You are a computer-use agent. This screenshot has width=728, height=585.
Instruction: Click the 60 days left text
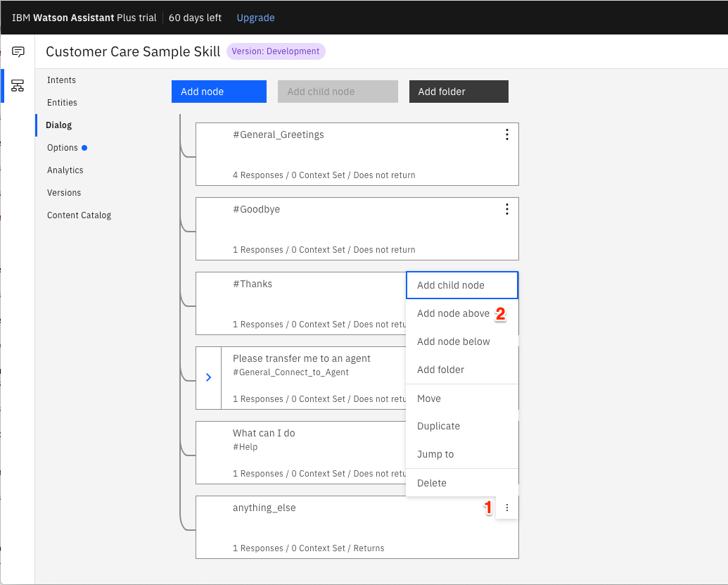click(x=195, y=18)
